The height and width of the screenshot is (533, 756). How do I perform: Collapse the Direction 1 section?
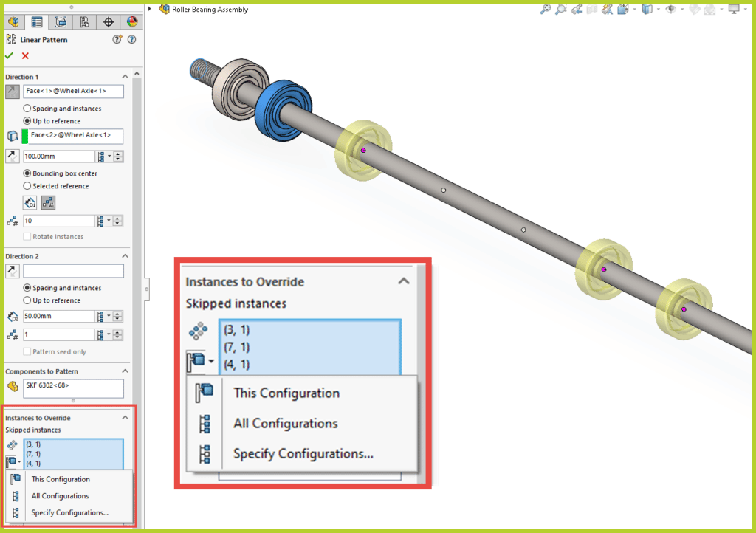[126, 76]
